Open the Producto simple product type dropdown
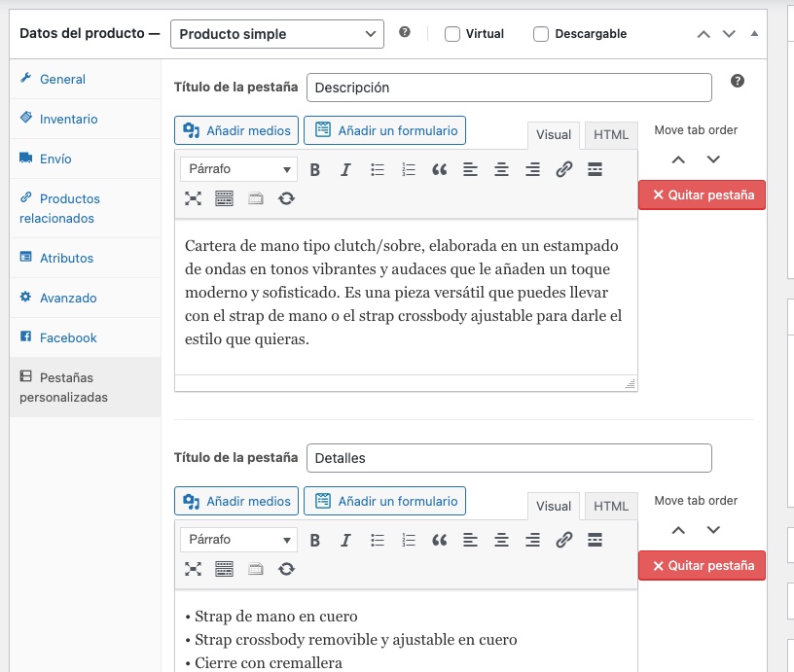Image resolution: width=794 pixels, height=672 pixels. [x=277, y=34]
